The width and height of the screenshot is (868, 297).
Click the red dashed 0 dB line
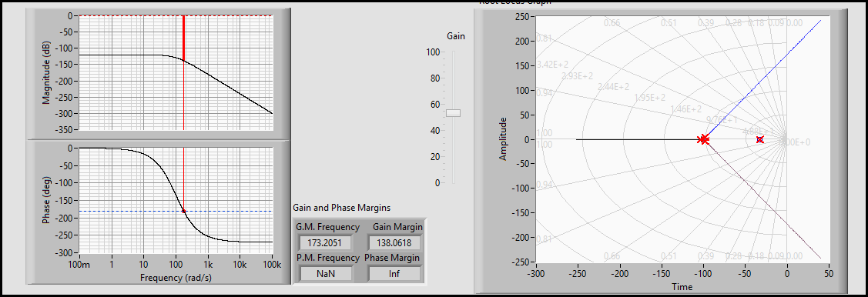[x=176, y=16]
